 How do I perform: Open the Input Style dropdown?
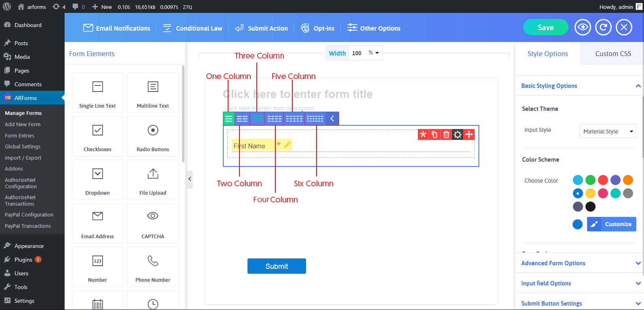click(608, 131)
